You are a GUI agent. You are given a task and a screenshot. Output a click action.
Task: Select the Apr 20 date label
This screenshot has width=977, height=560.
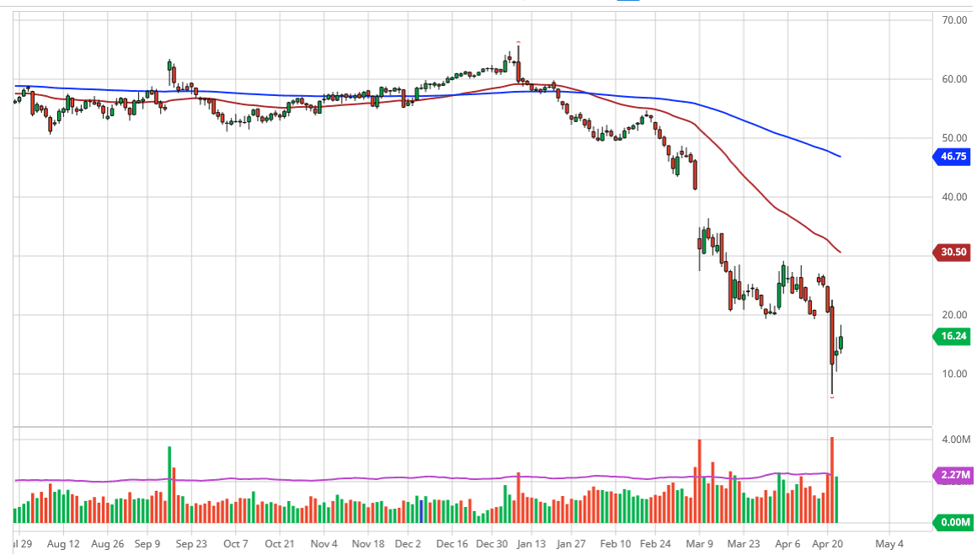click(x=828, y=544)
